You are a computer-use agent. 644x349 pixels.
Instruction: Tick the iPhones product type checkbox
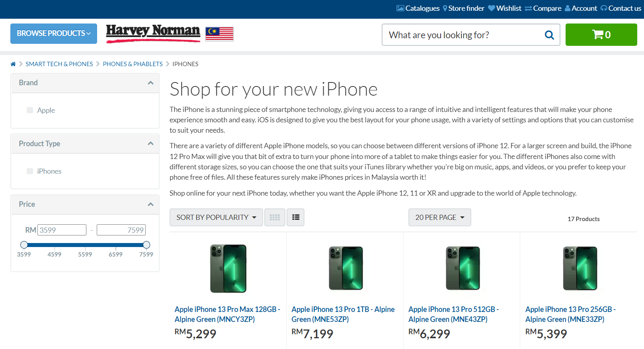tap(30, 171)
